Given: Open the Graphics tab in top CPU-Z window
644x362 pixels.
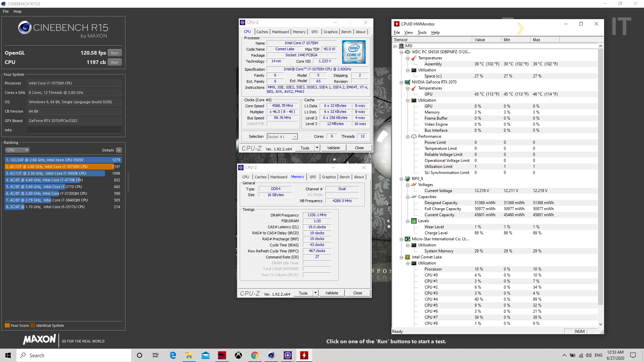Looking at the screenshot, I should click(x=330, y=32).
